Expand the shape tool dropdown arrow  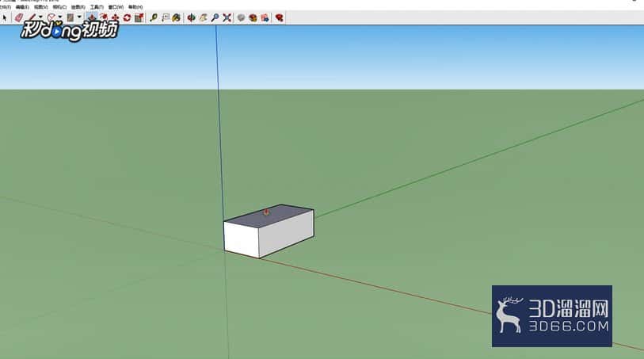point(79,17)
